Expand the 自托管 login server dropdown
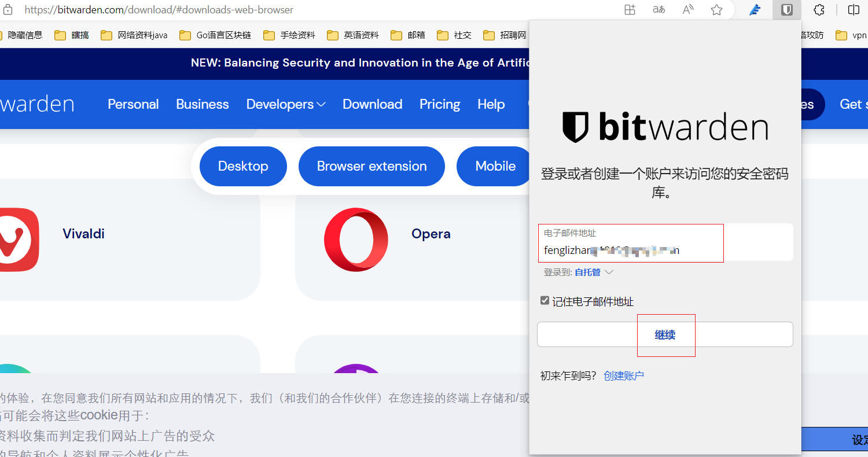This screenshot has width=868, height=457. (594, 272)
